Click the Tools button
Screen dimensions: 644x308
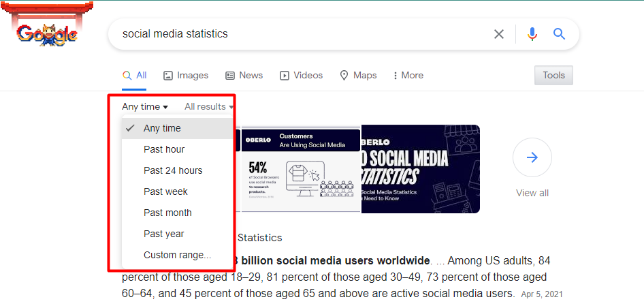pos(553,76)
